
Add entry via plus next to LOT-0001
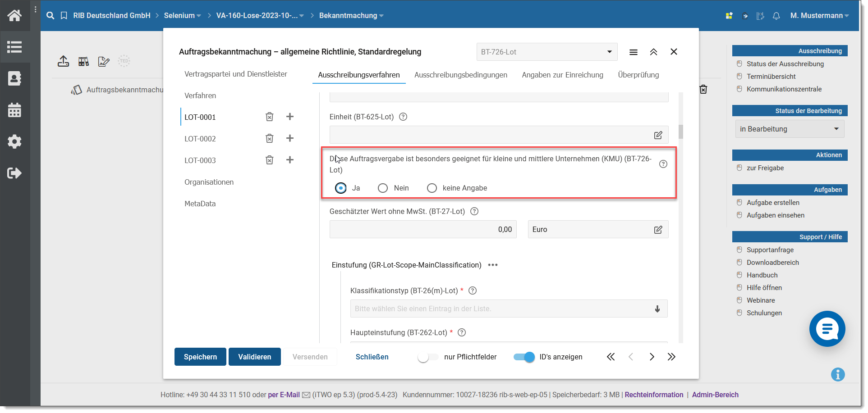click(290, 117)
